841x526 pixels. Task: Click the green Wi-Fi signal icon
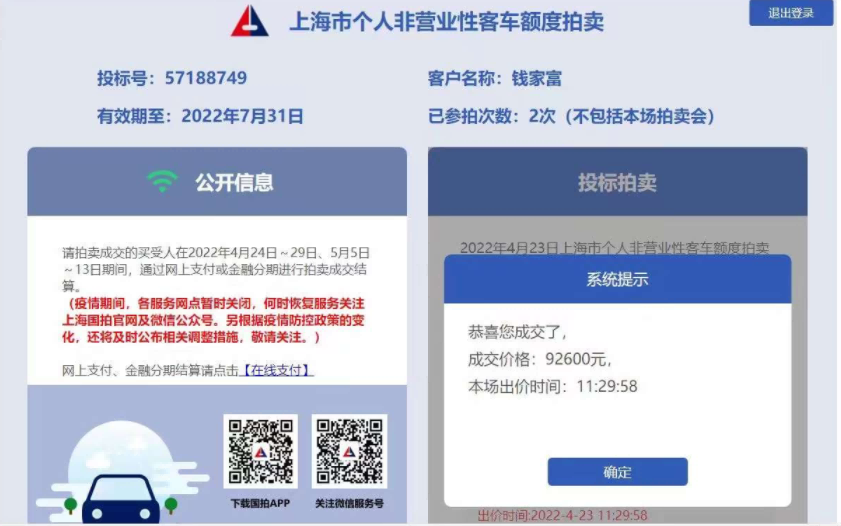point(162,181)
